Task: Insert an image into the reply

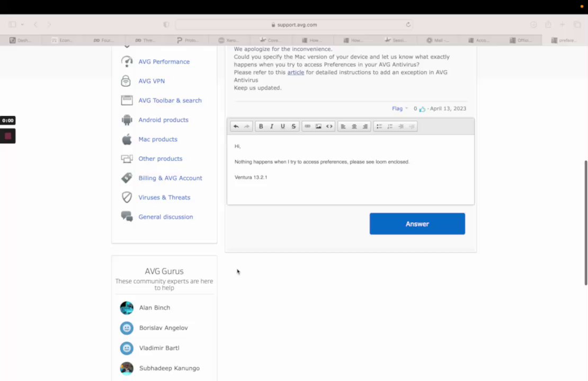Action: tap(318, 126)
